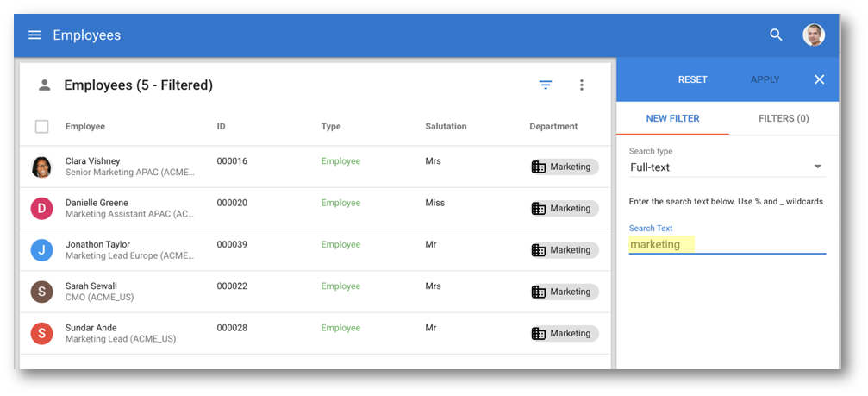Screen dimensions: 868x396
Task: Click the Miss salutation cell
Action: tap(435, 203)
